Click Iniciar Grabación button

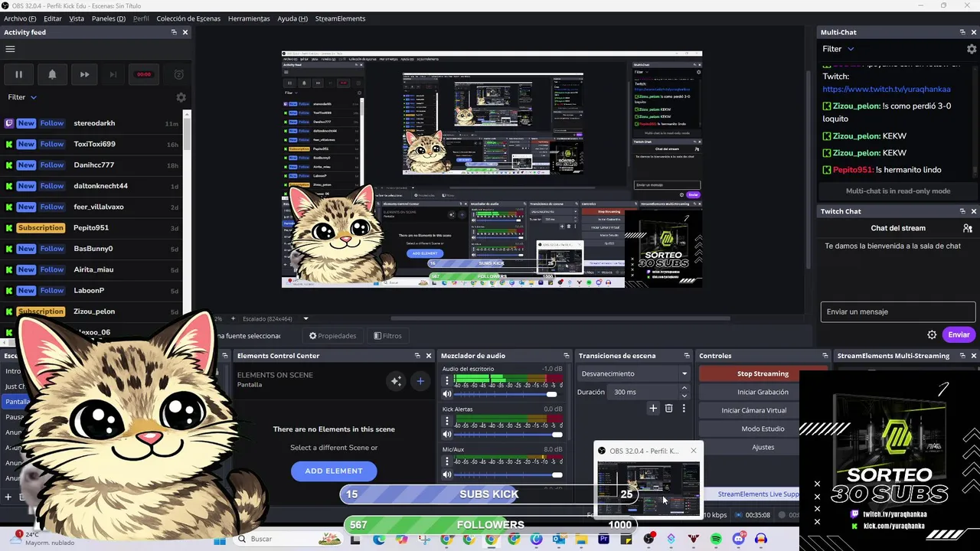[763, 392]
